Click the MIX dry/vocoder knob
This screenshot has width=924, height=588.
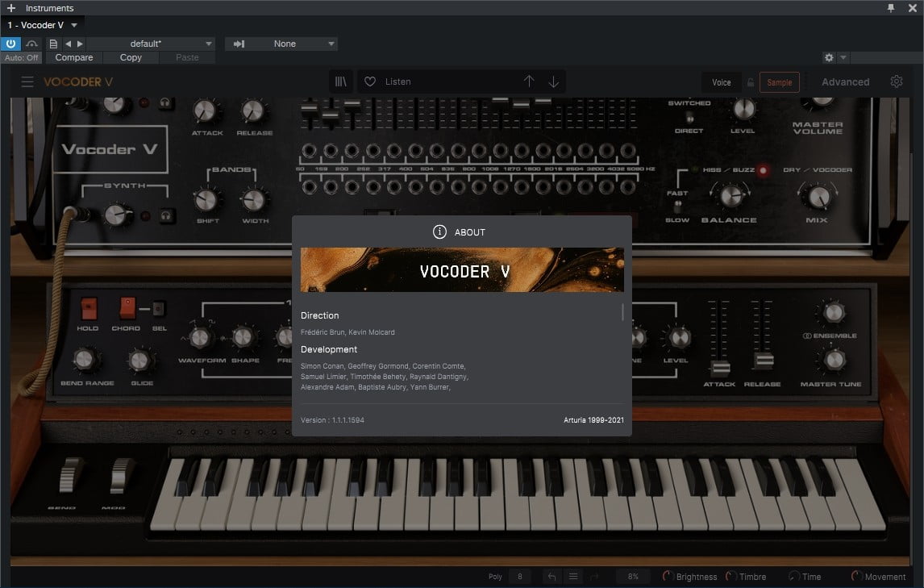818,196
